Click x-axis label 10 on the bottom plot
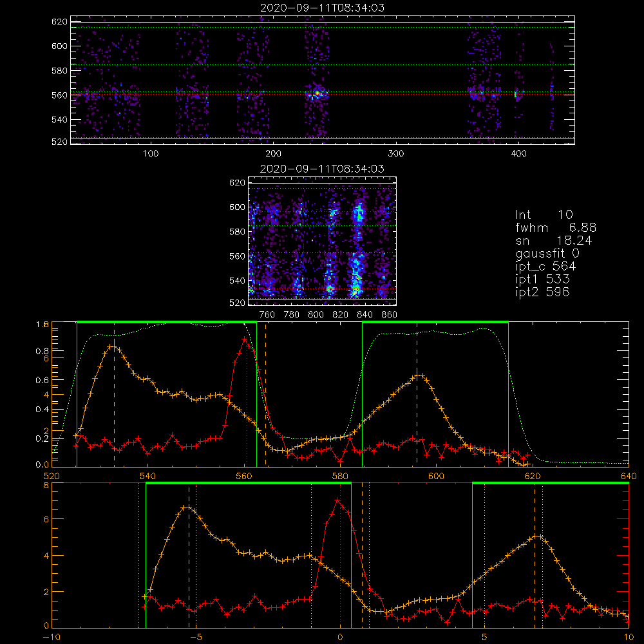This screenshot has width=644, height=644. pos(629,637)
